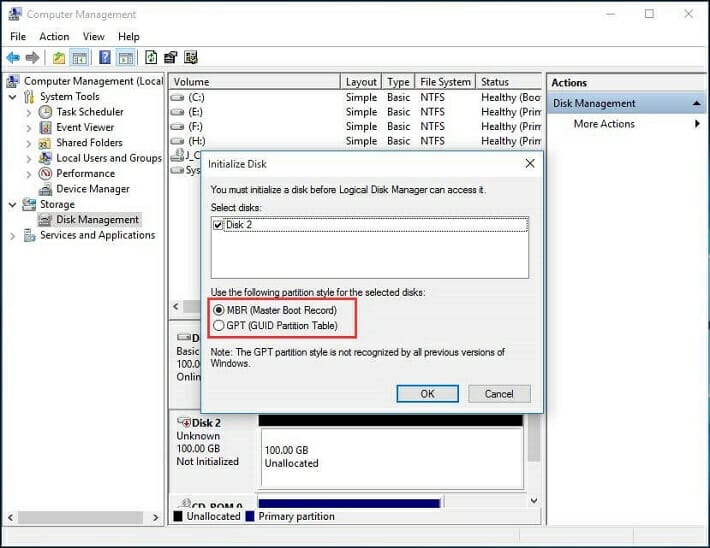
Task: Collapse the Disk Management actions section arrow
Action: 696,104
